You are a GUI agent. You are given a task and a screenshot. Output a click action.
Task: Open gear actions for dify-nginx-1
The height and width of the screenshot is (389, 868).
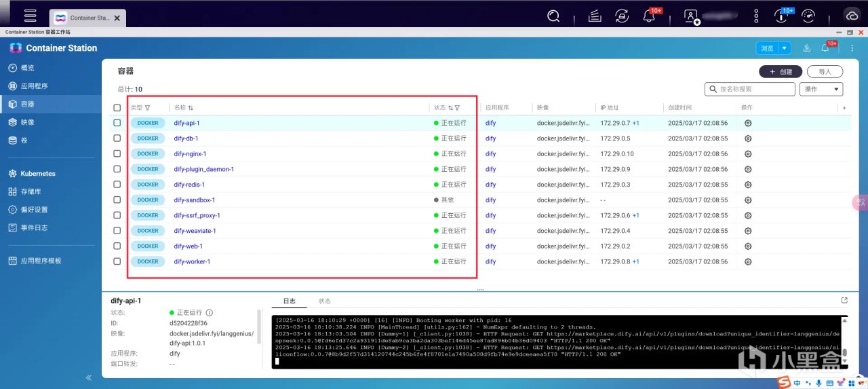tap(748, 154)
